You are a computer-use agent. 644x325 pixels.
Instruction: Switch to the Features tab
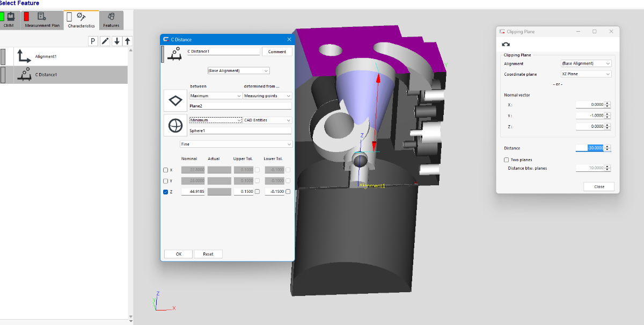[x=111, y=20]
